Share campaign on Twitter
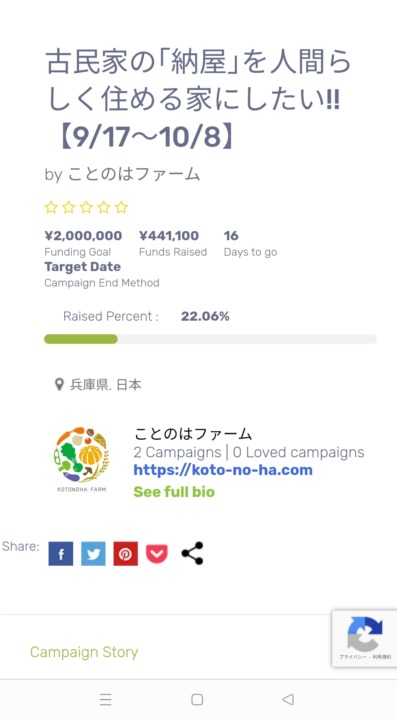This screenshot has height=720, width=397. click(x=93, y=553)
